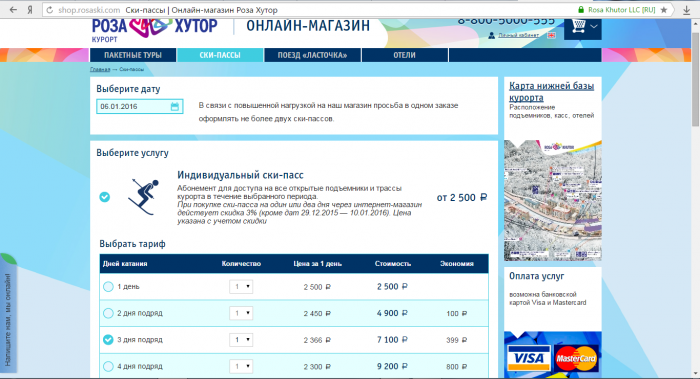
Task: Open the Личный кабинет link
Action: pos(519,35)
